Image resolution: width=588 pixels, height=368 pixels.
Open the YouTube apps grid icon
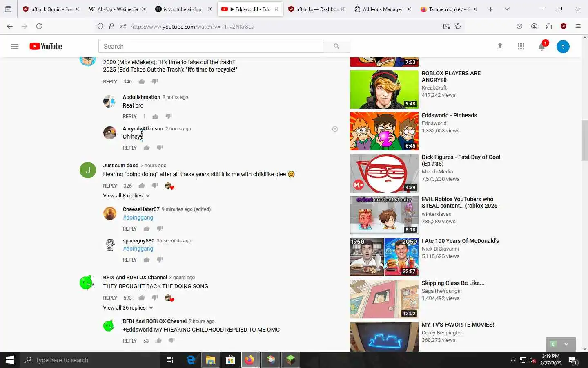click(x=521, y=46)
